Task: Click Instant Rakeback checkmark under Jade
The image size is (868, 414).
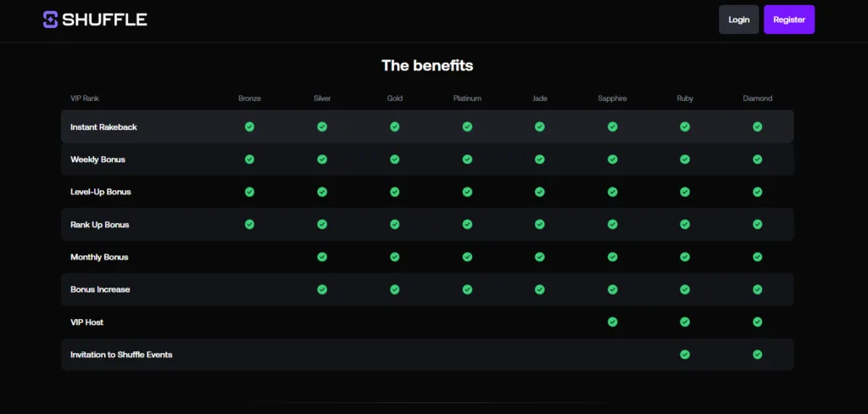Action: [x=540, y=127]
